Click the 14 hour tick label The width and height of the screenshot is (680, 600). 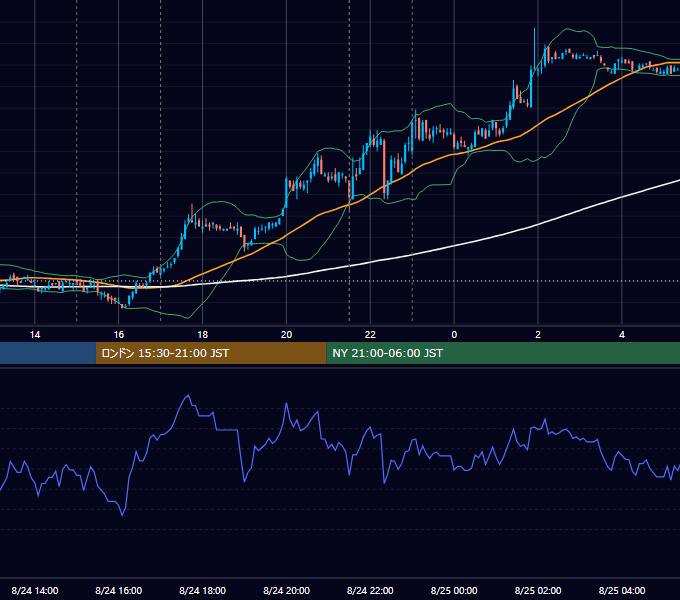[x=35, y=335]
